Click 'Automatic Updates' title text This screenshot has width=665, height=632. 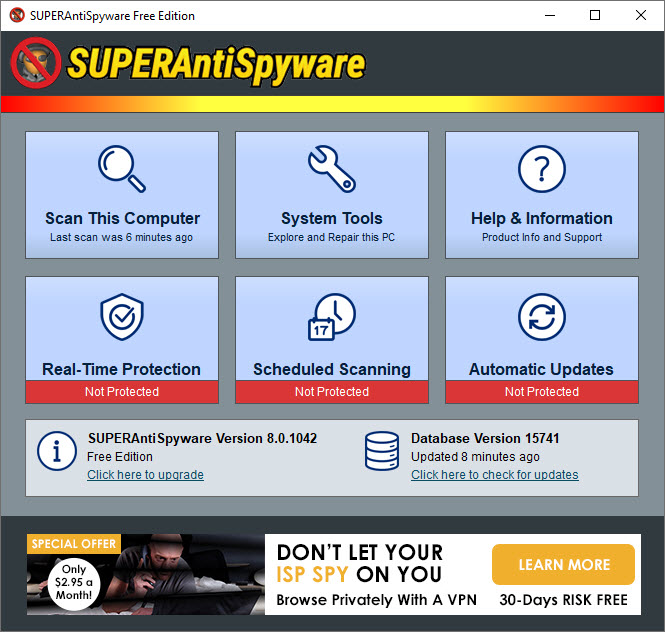(541, 369)
